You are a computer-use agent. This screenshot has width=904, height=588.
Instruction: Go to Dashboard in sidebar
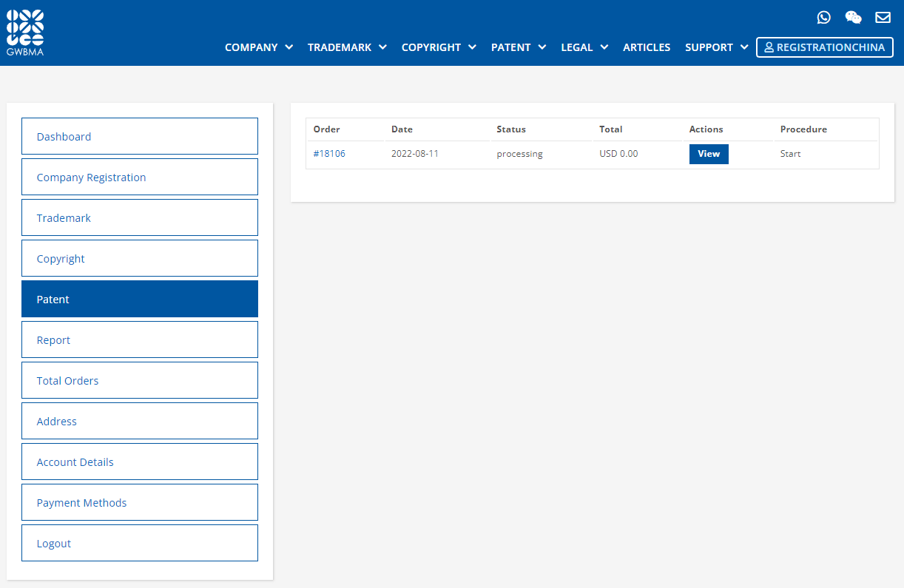click(x=140, y=136)
